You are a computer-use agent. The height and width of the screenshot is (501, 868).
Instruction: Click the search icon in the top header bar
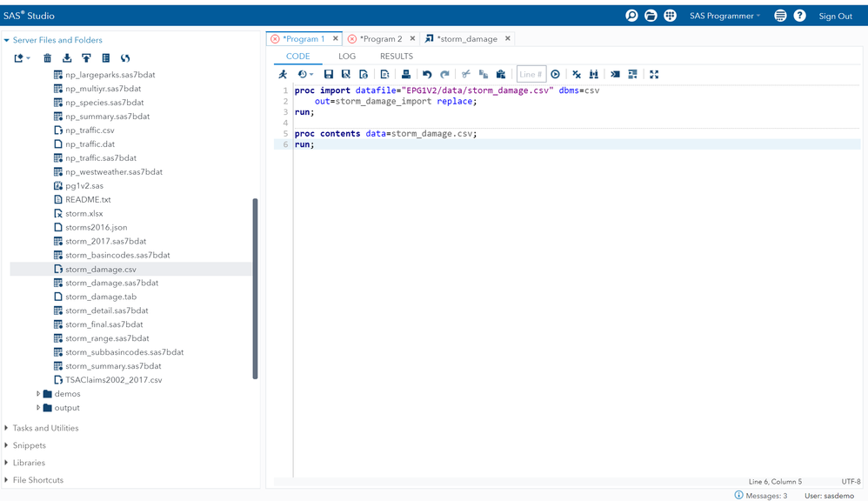(631, 16)
